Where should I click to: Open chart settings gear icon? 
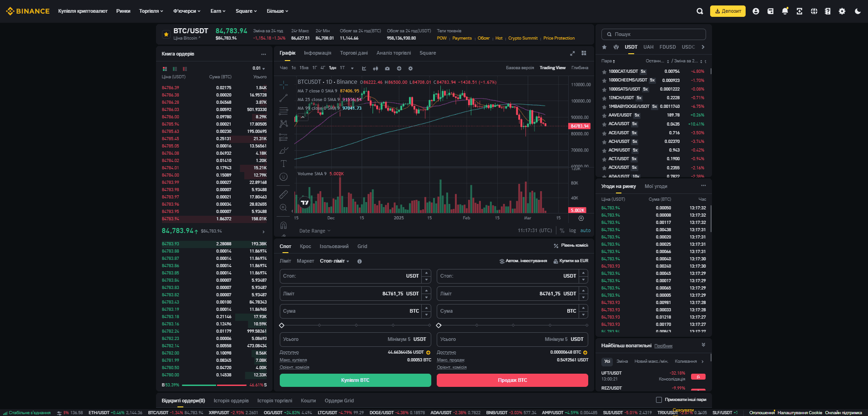click(x=410, y=68)
